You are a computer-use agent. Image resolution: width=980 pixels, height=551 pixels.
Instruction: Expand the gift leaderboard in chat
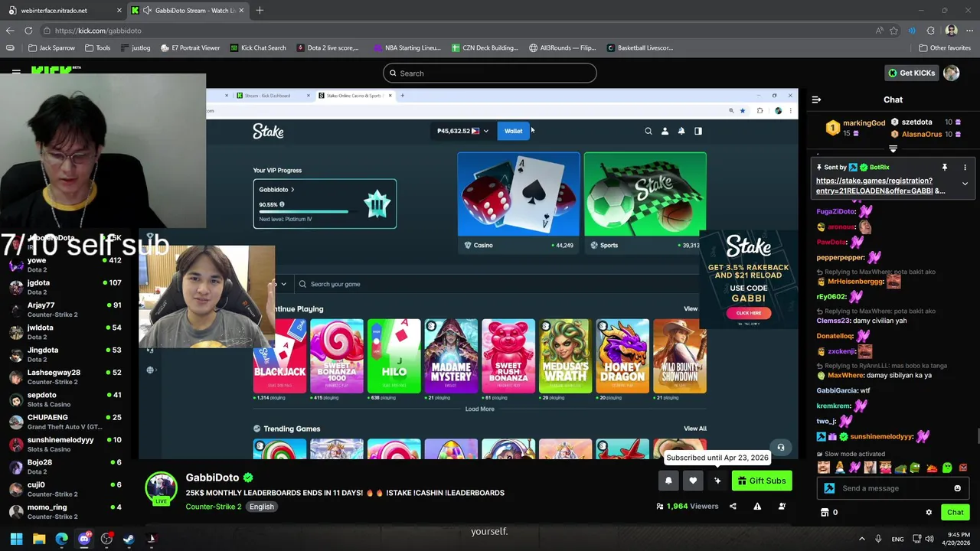893,149
